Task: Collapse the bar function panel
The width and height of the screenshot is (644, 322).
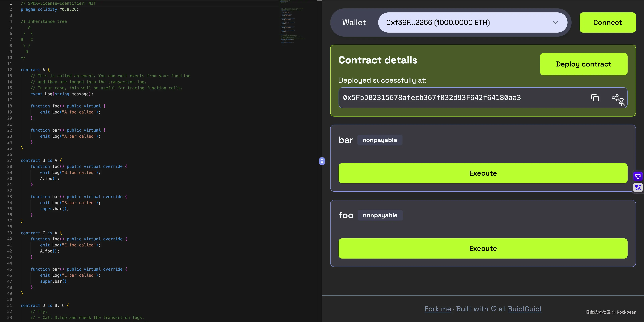Action: [346, 140]
